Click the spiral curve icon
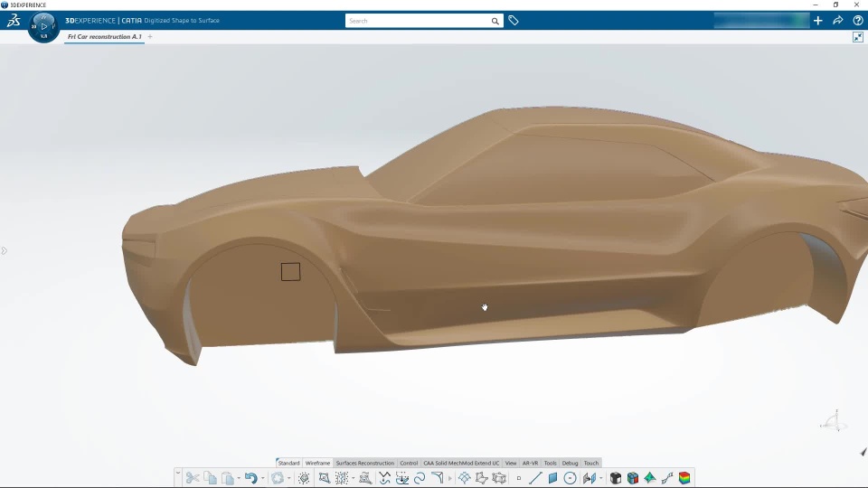This screenshot has width=868, height=488. point(420,478)
